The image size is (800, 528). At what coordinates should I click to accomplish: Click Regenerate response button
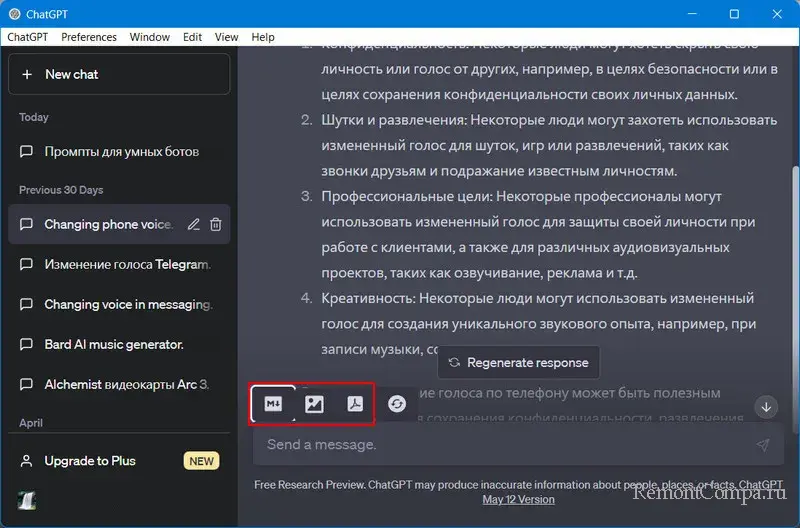517,362
